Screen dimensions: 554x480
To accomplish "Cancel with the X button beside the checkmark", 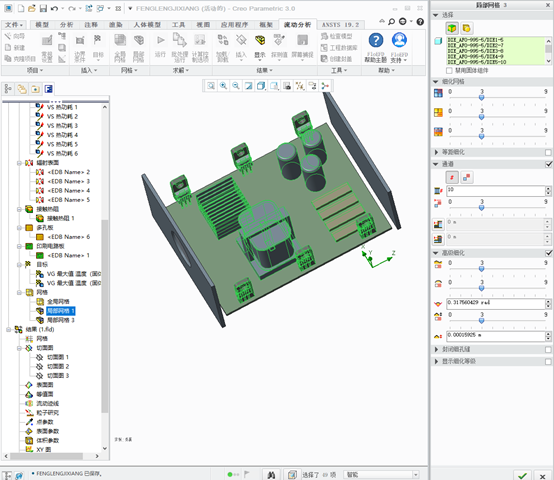I will click(543, 475).
